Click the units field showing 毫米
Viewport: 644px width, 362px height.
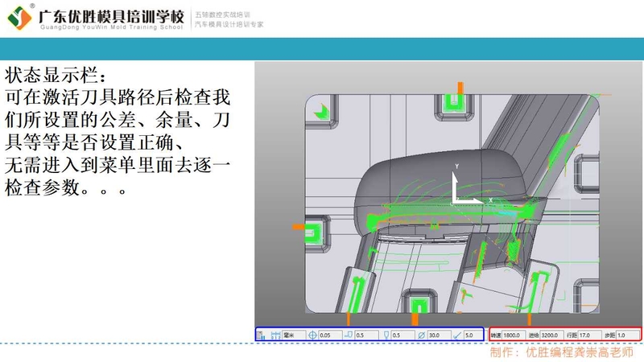[x=294, y=335]
